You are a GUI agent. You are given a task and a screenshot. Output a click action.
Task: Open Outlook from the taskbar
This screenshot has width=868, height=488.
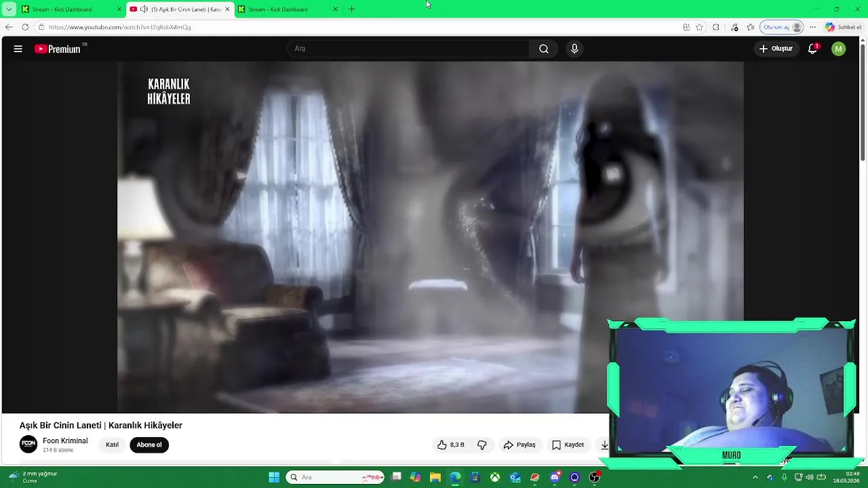[x=515, y=477]
